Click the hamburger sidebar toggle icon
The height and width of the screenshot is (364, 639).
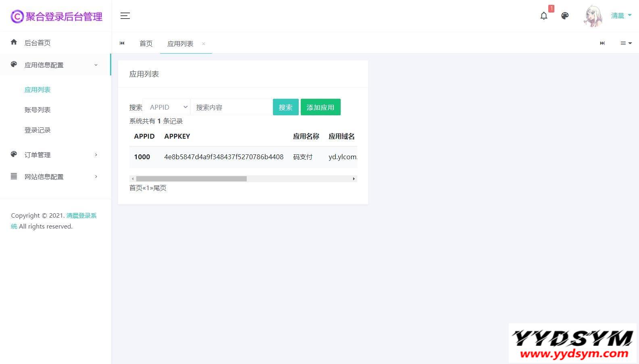(x=125, y=16)
